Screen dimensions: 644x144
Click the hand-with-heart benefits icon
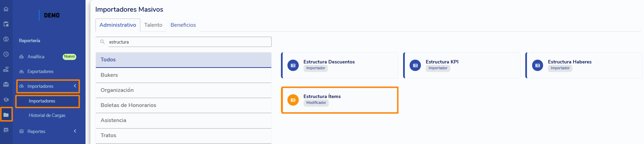(x=6, y=69)
